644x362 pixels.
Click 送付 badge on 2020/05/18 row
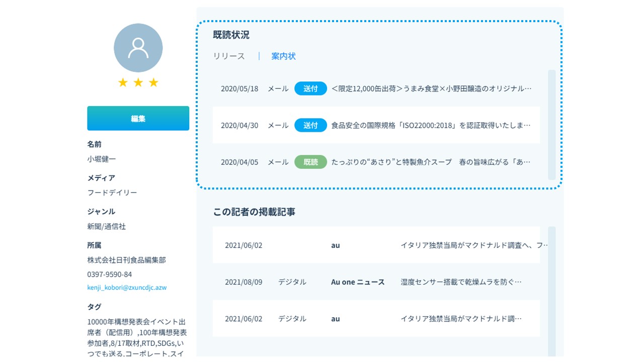[x=310, y=88]
